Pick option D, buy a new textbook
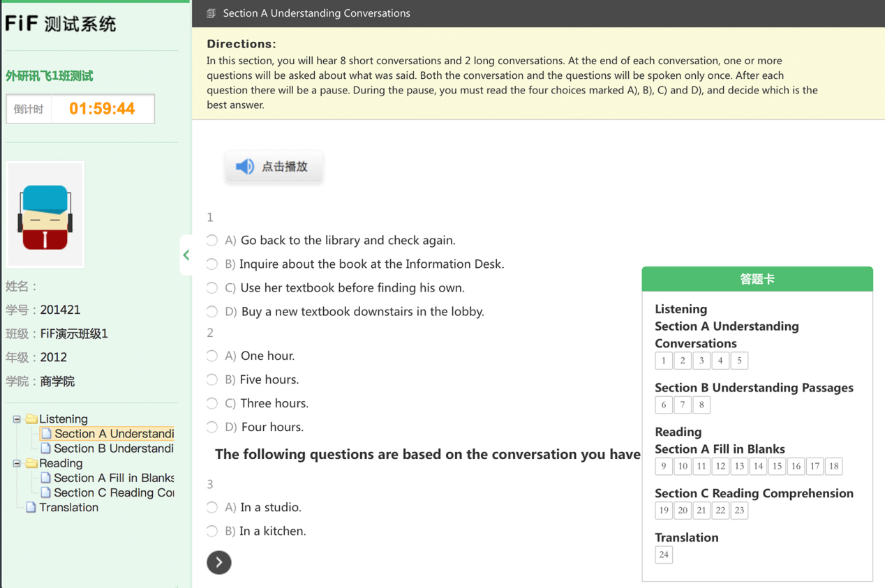Screen dimensions: 885x588 [212, 312]
